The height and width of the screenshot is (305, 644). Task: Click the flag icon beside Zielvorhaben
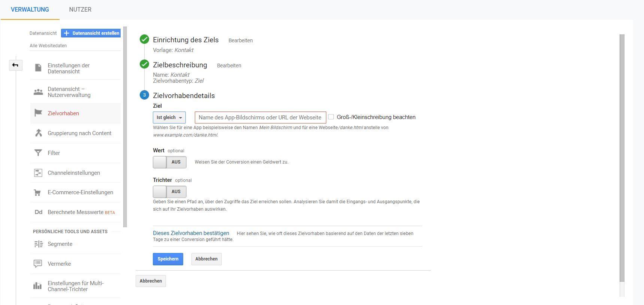38,113
